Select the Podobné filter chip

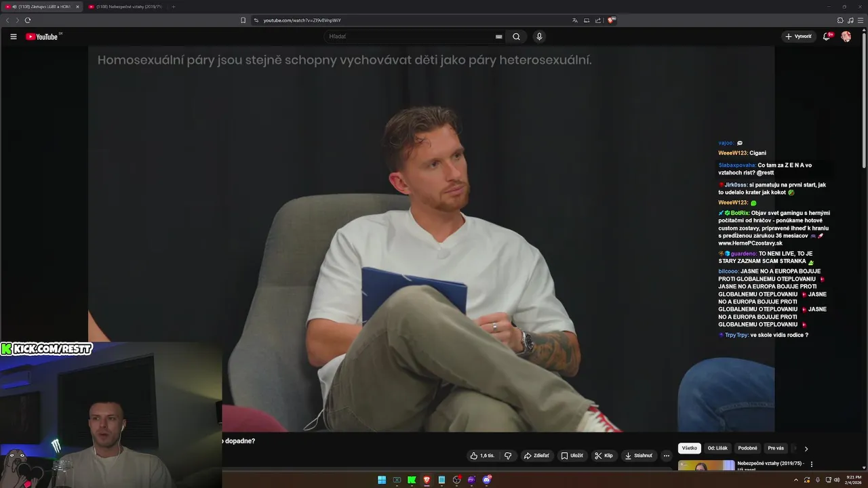pos(747,448)
